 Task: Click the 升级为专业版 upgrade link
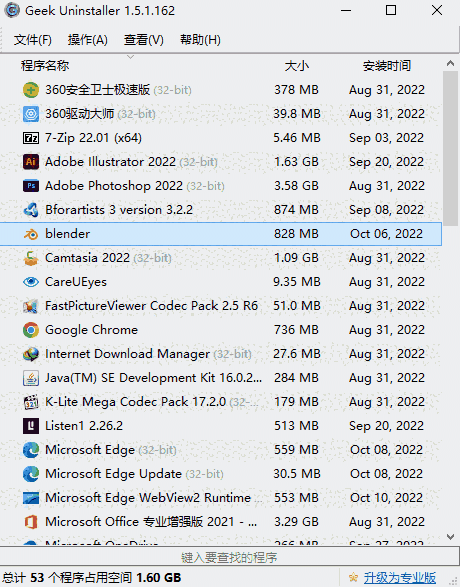pos(400,578)
